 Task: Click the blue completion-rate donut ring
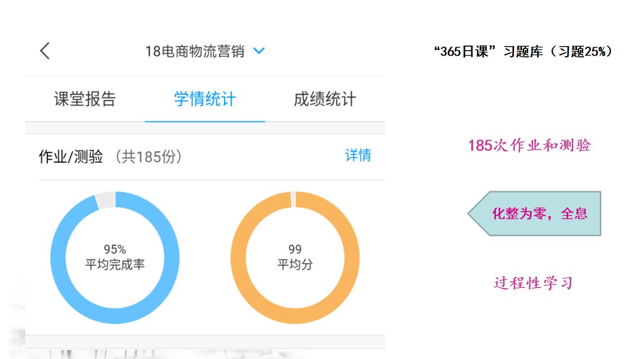point(58,258)
